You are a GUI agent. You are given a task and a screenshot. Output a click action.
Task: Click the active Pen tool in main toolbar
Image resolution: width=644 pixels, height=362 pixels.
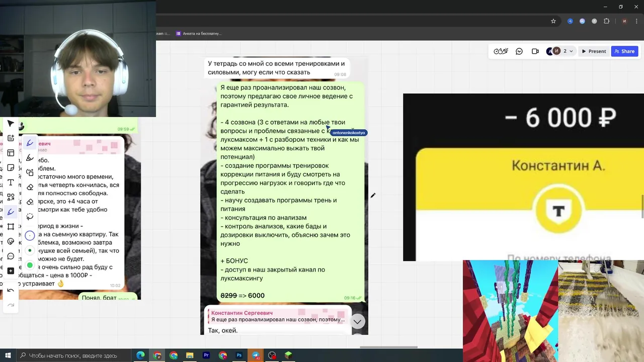(11, 212)
